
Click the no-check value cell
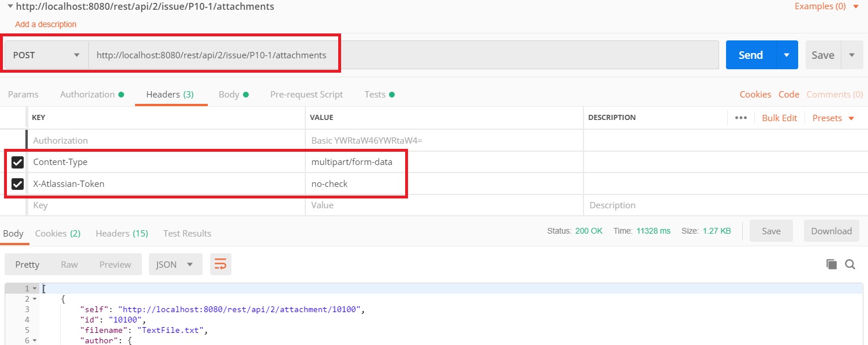coord(444,184)
